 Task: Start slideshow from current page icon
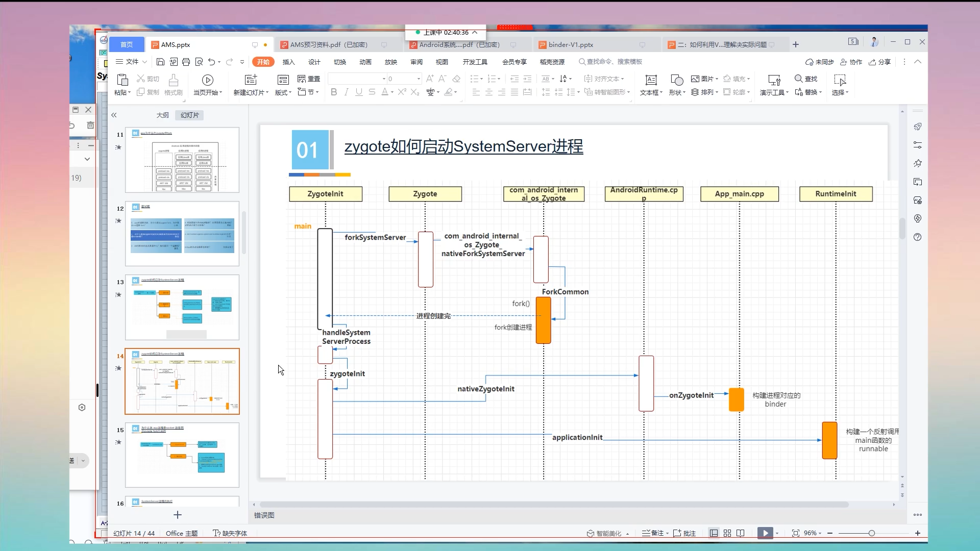click(207, 80)
